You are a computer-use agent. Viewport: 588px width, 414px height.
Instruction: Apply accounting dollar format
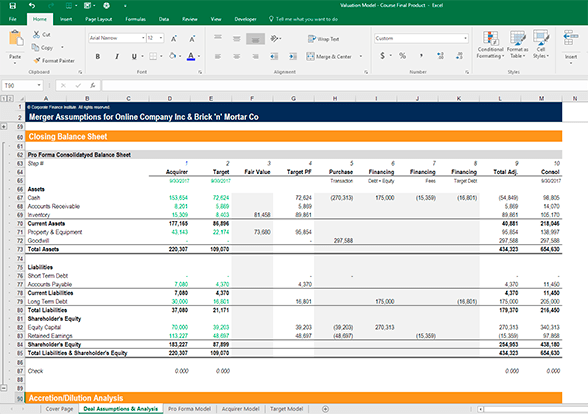382,56
